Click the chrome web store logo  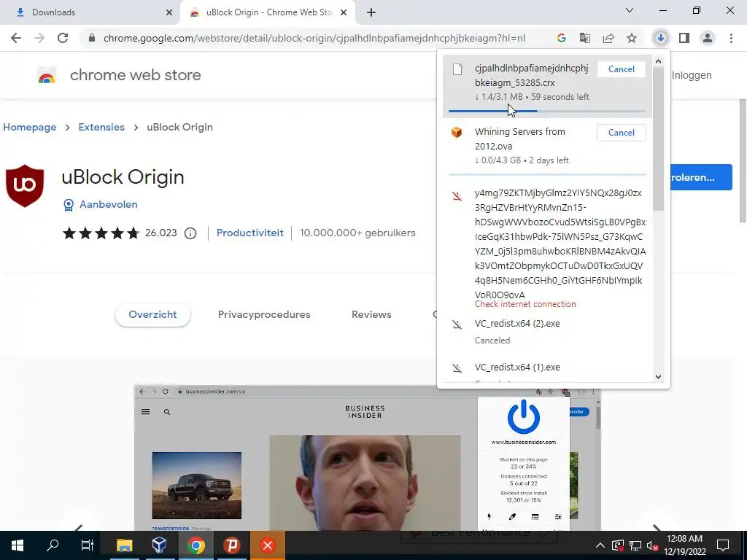tap(47, 76)
